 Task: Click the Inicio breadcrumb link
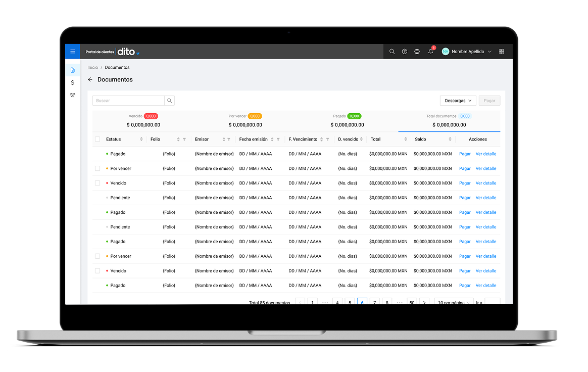click(92, 67)
